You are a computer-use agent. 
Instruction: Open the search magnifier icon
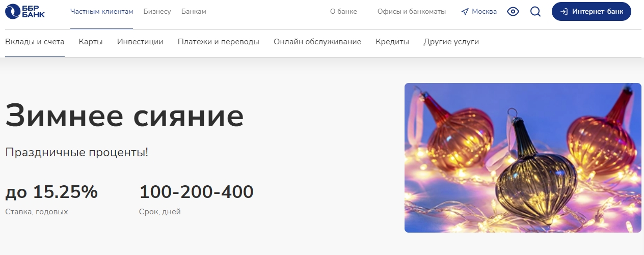(535, 11)
